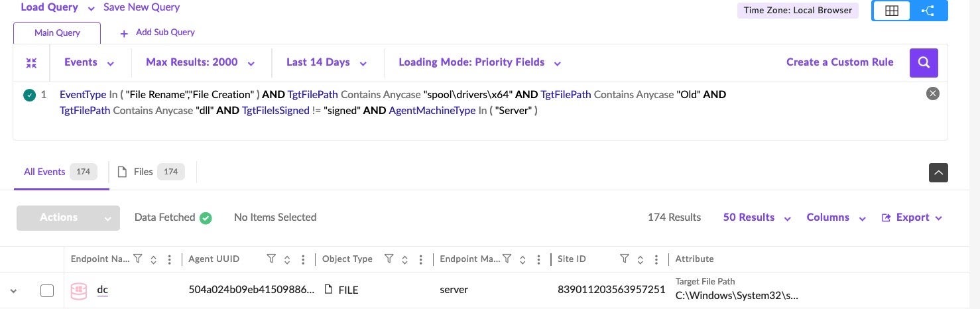Select the Main Query tab
Image resolution: width=980 pixels, height=309 pixels.
[x=57, y=32]
